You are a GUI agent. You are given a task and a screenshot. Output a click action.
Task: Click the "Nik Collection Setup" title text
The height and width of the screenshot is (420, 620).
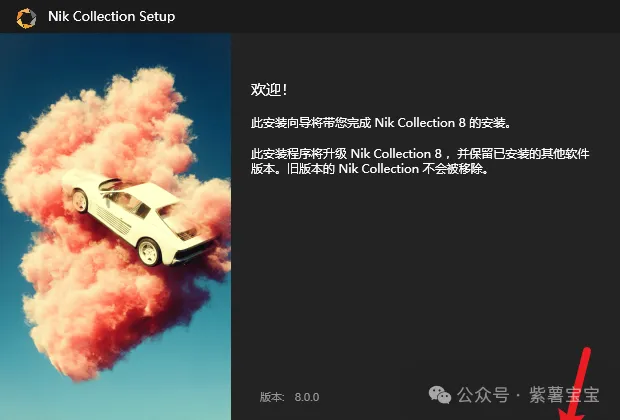click(x=112, y=17)
